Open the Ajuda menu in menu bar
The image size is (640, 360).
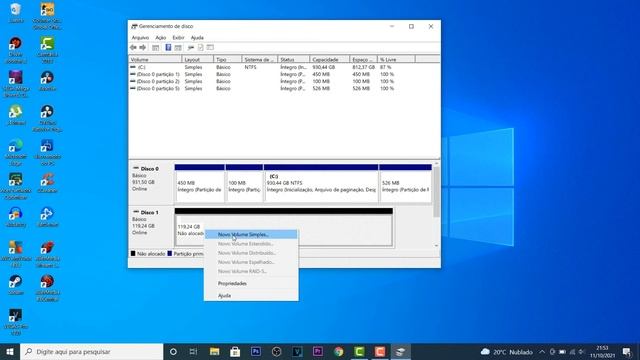coord(197,38)
